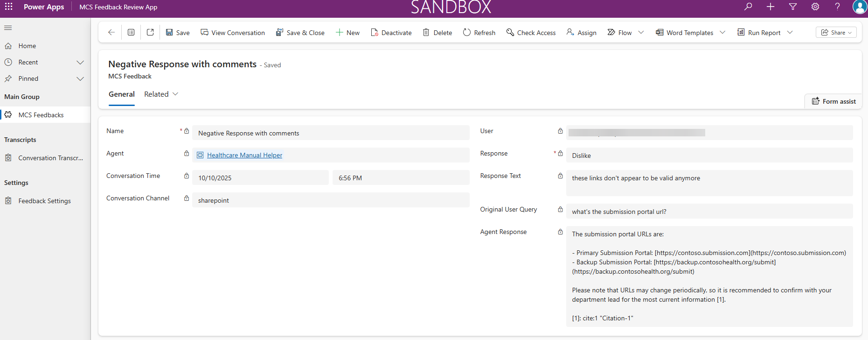Click the Save disk icon
This screenshot has height=340, width=868.
click(170, 32)
